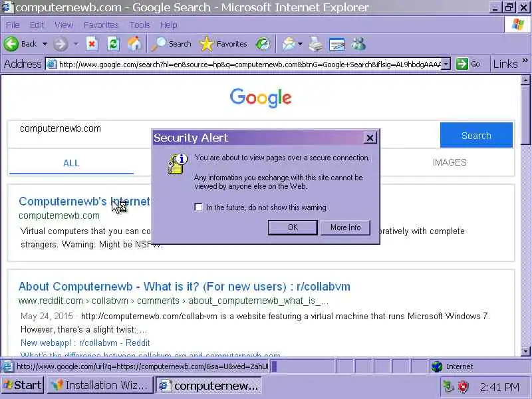Open the Help menu
Screen dimensions: 532x399
(x=168, y=25)
